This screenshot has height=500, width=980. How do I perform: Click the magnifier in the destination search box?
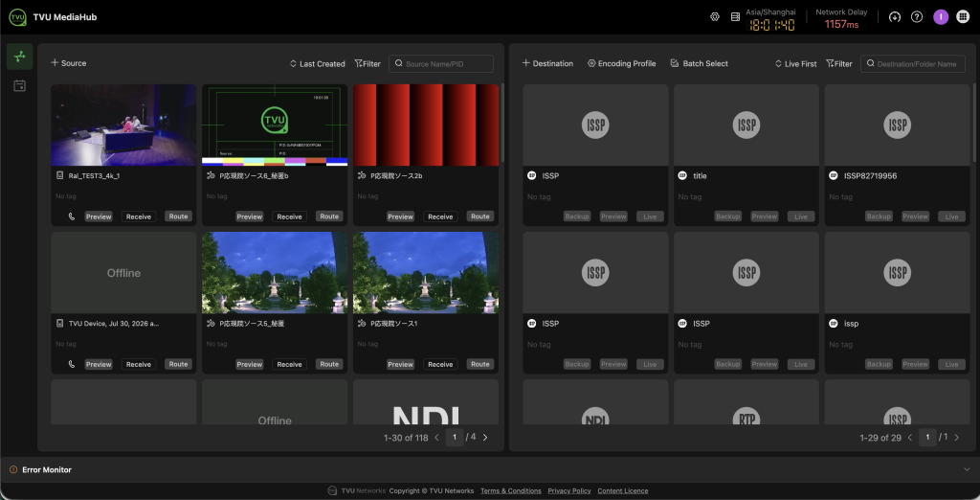click(870, 64)
